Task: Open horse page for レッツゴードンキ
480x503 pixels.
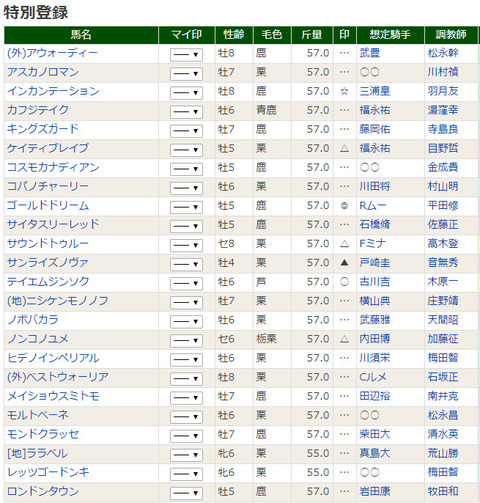Action: 48,472
